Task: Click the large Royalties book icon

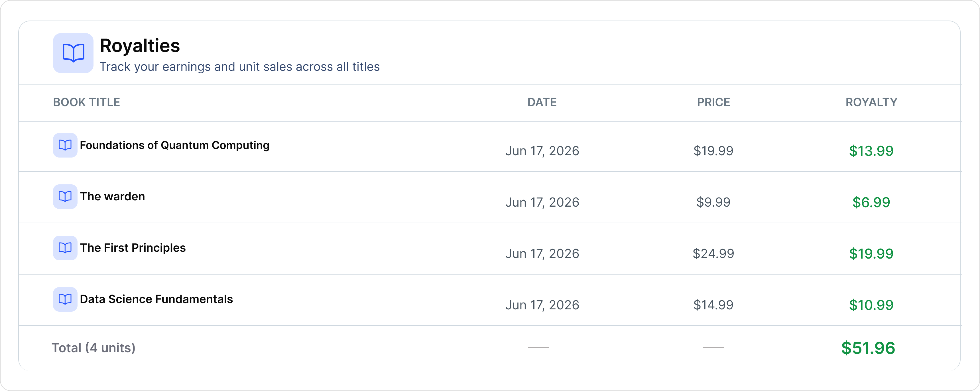Action: click(73, 53)
